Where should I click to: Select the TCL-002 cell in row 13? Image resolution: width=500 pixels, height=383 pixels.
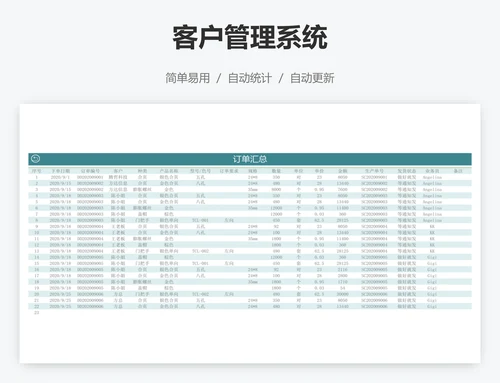[x=200, y=251]
